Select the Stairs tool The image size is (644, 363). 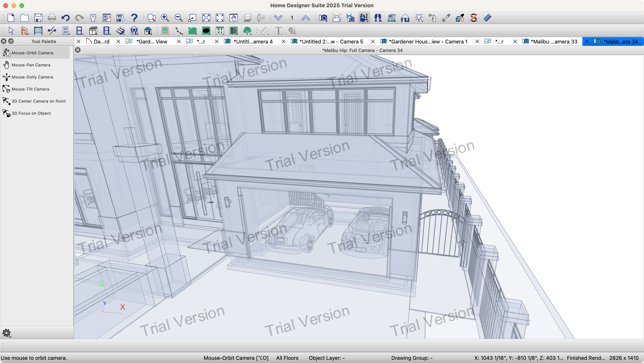[120, 30]
